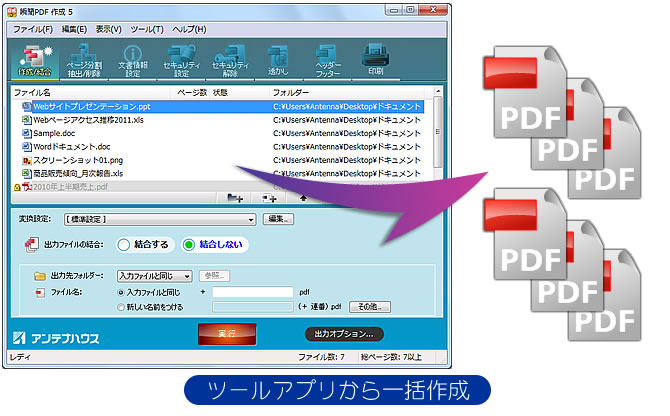Screen dimensions: 670x416
Task: Open the 文書情報設定 tool
Action: (x=133, y=60)
